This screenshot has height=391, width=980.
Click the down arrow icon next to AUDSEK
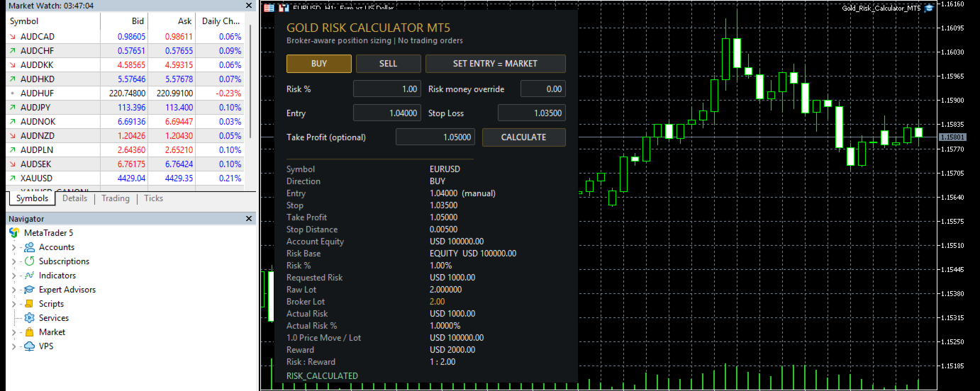point(13,164)
